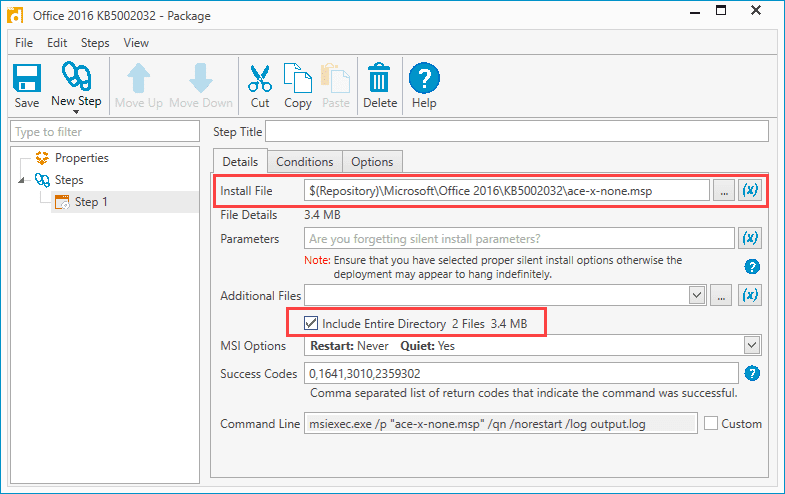Click the 'Restart: Never' MSI option text

click(349, 346)
